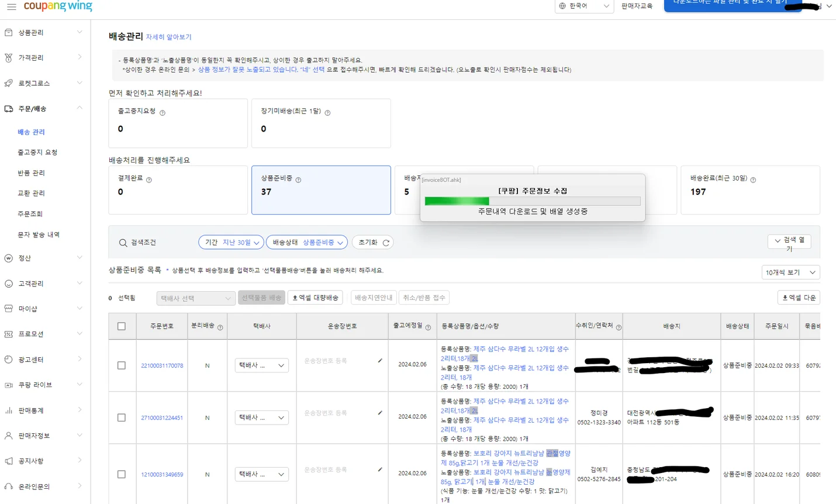The width and height of the screenshot is (836, 504).
Task: Click the 로켓그로스 rocket icon
Action: point(9,83)
